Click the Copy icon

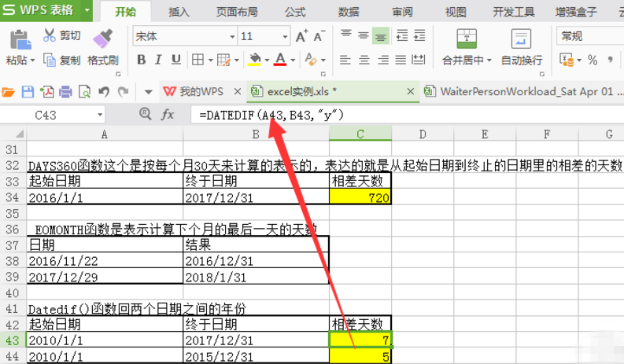[50, 60]
